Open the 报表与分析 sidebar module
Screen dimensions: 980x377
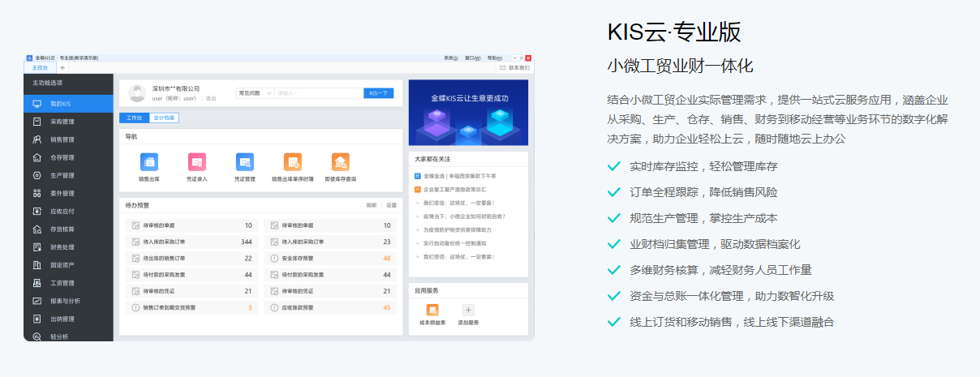(68, 301)
